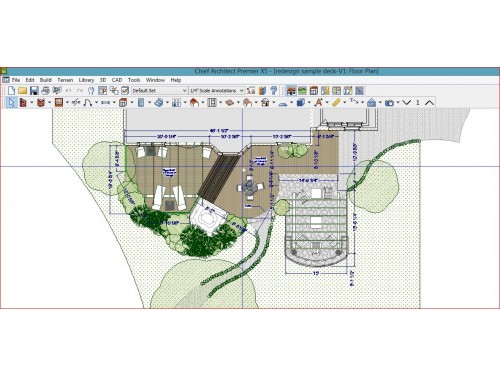The width and height of the screenshot is (500, 375).
Task: Open the Help menu
Action: click(x=176, y=80)
